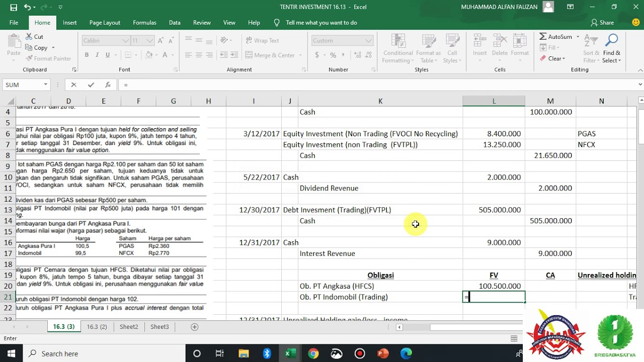This screenshot has width=644, height=362.
Task: Open the Number Format Custom dropdown
Action: tap(369, 41)
